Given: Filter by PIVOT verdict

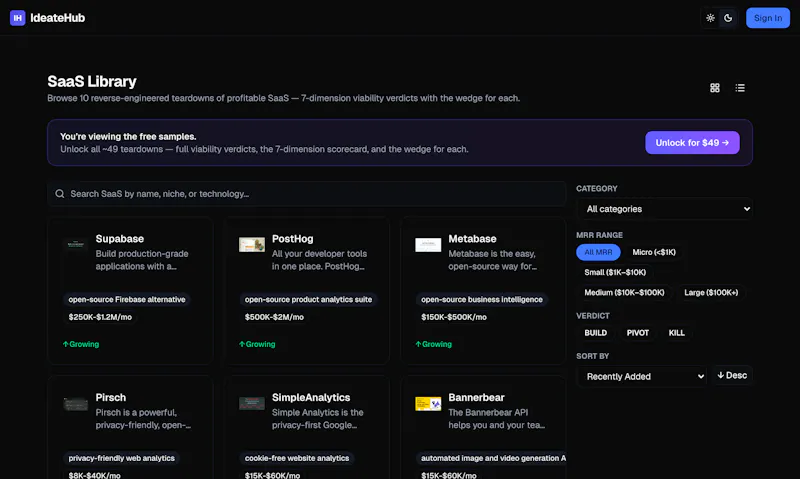Looking at the screenshot, I should click(x=637, y=333).
